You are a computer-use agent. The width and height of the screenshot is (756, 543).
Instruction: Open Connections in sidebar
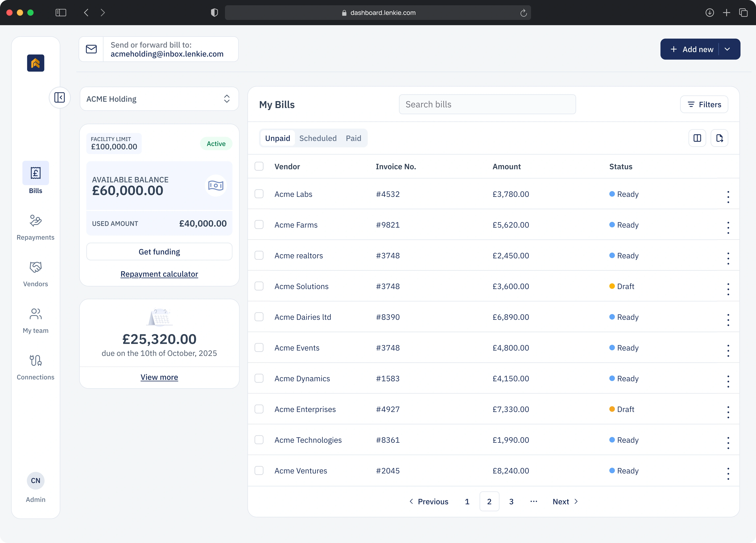[35, 367]
